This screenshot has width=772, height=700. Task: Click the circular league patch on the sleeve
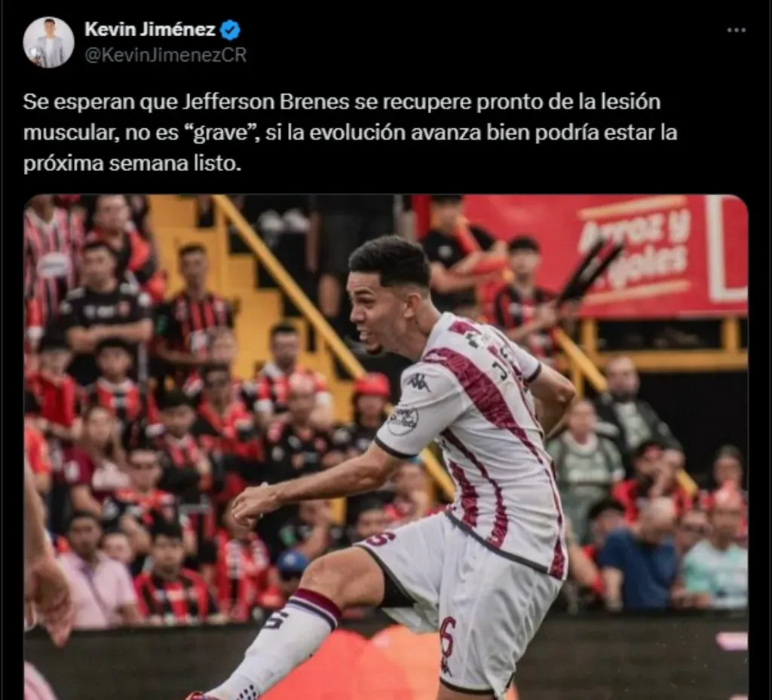tap(403, 421)
